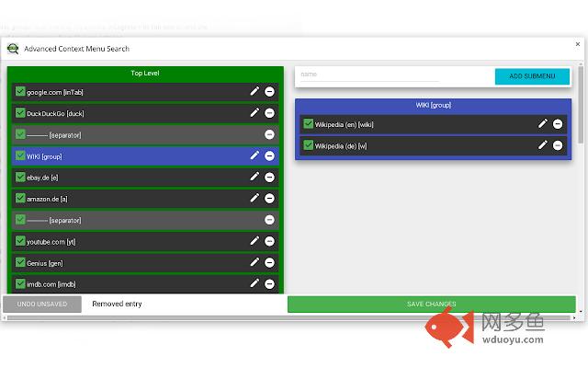588x368 pixels.
Task: Click the vertical scrollbar thumb
Action: click(x=581, y=104)
